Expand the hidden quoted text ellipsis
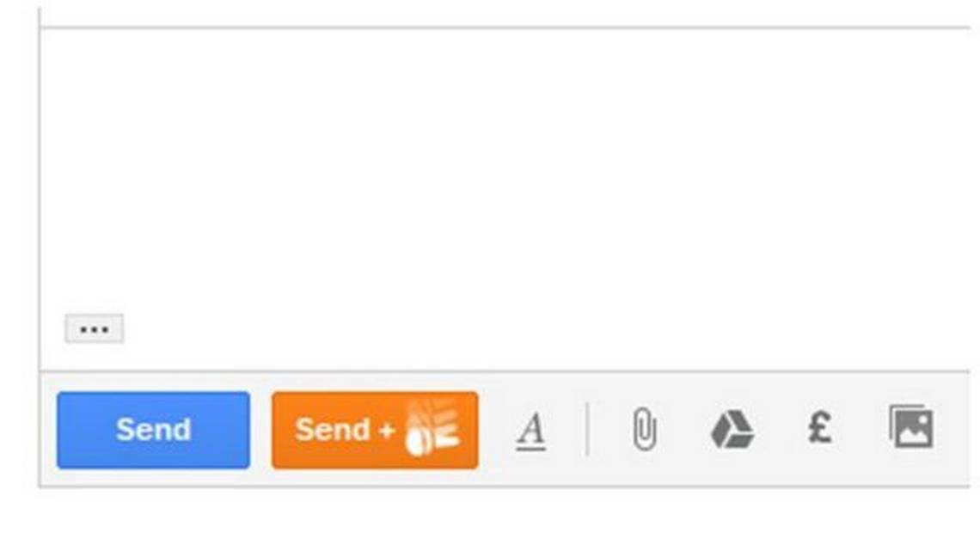980x551 pixels. click(95, 328)
